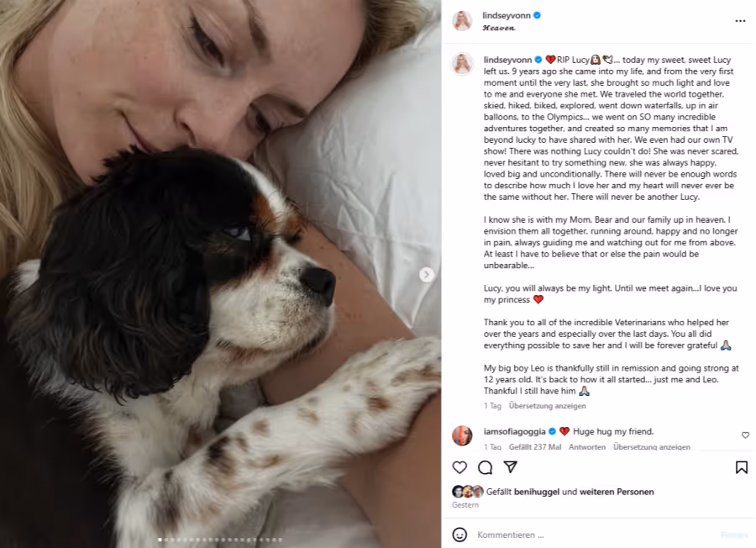View the comment's Gefällt 237 Mal likes
The height and width of the screenshot is (548, 756).
(535, 447)
